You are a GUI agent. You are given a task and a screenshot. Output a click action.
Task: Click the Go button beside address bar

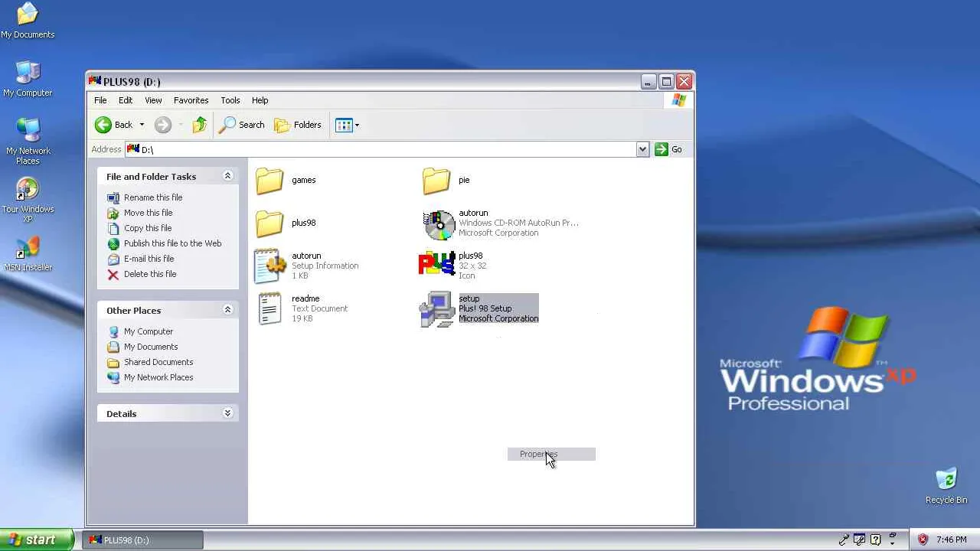(x=668, y=149)
